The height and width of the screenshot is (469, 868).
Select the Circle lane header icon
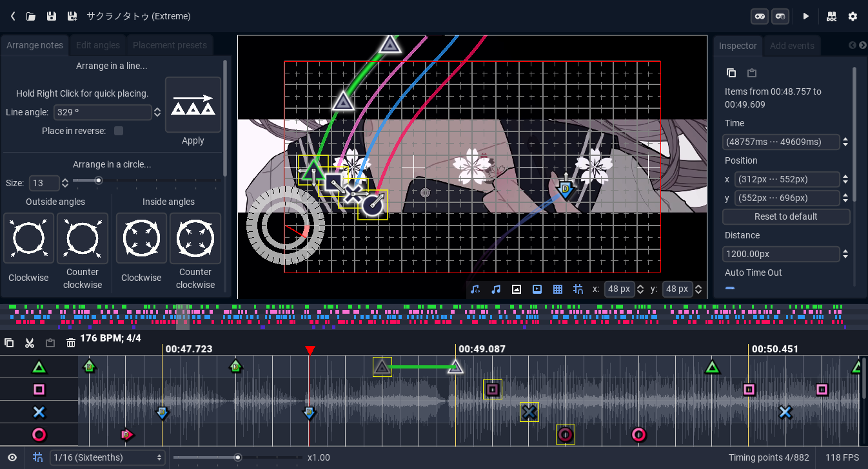[x=39, y=434]
